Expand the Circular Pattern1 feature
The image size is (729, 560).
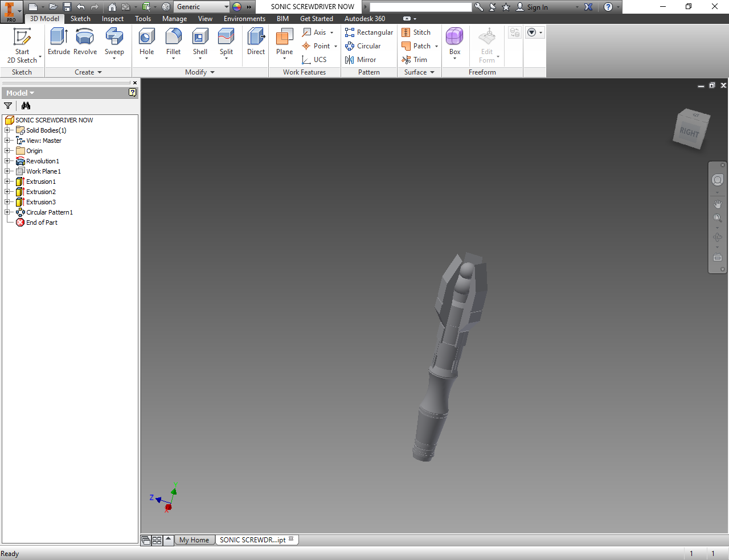click(x=7, y=212)
